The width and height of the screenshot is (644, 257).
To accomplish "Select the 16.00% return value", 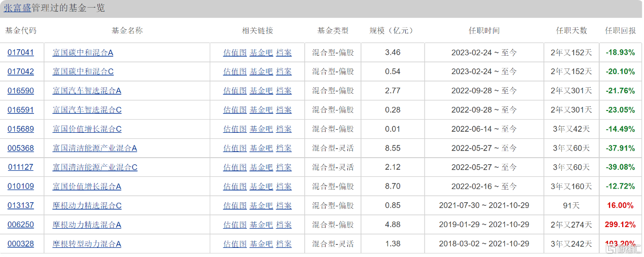I will 620,206.
